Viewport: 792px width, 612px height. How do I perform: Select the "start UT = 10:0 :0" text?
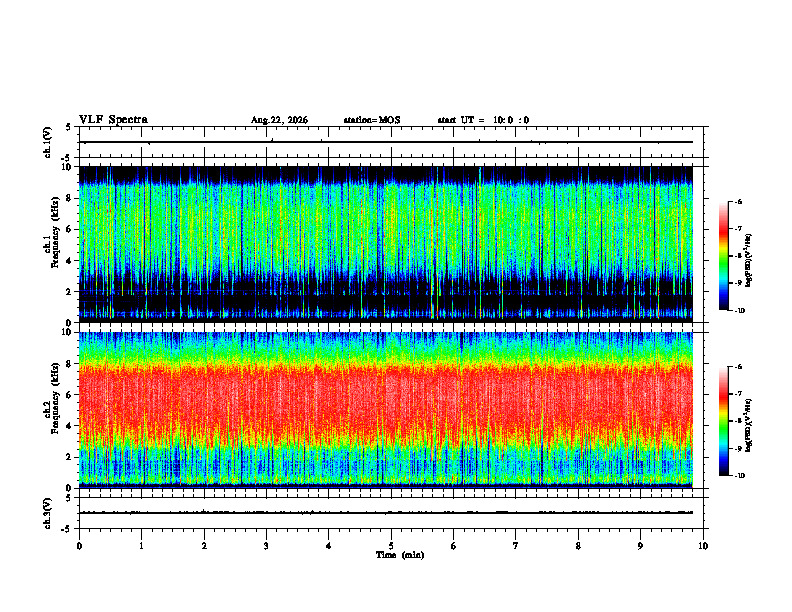483,120
